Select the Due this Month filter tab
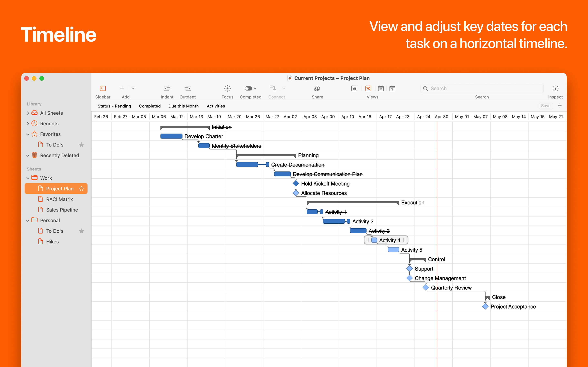This screenshot has width=588, height=367. tap(184, 106)
